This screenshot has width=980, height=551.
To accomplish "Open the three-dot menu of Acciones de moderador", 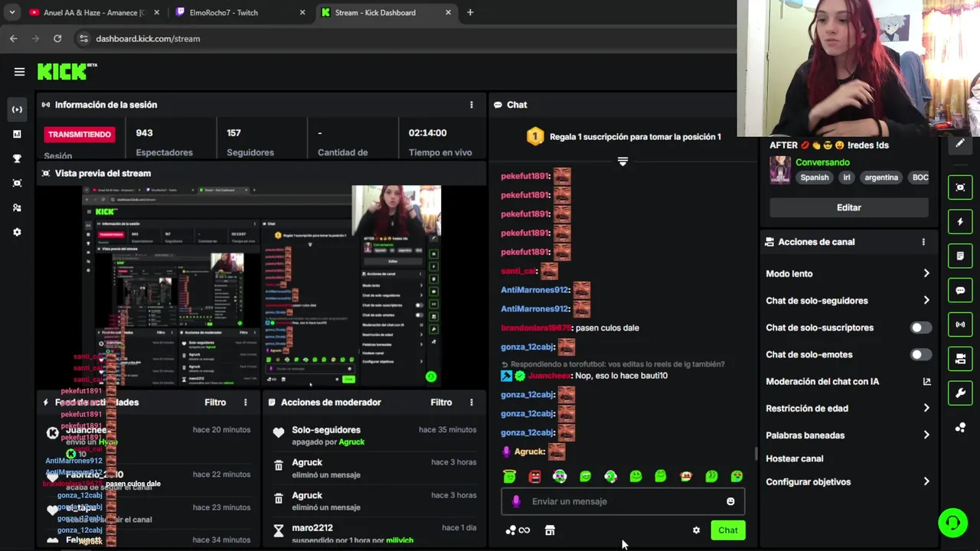I will [x=472, y=402].
